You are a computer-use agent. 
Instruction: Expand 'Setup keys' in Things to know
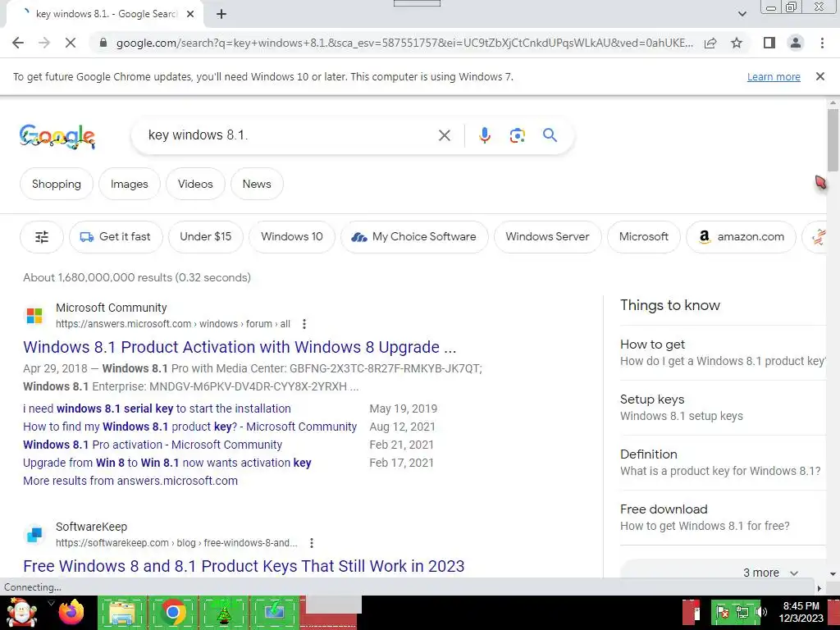click(723, 408)
